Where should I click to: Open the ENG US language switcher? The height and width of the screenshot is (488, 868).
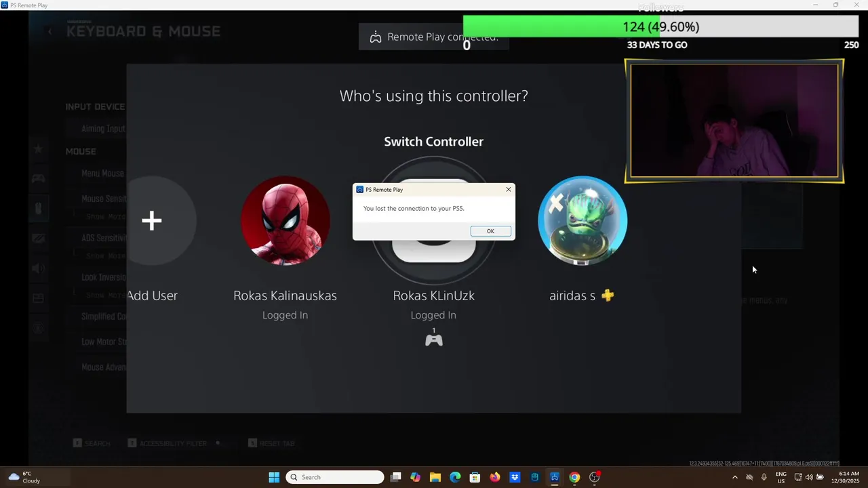click(x=781, y=477)
